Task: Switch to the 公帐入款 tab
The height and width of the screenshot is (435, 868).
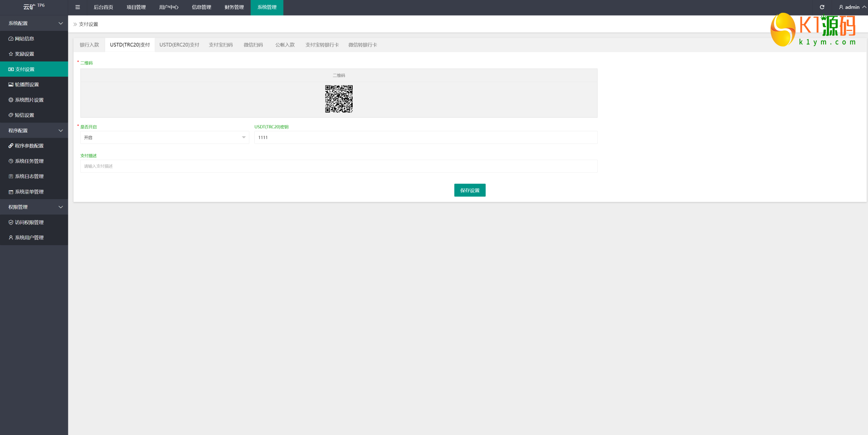Action: click(285, 45)
